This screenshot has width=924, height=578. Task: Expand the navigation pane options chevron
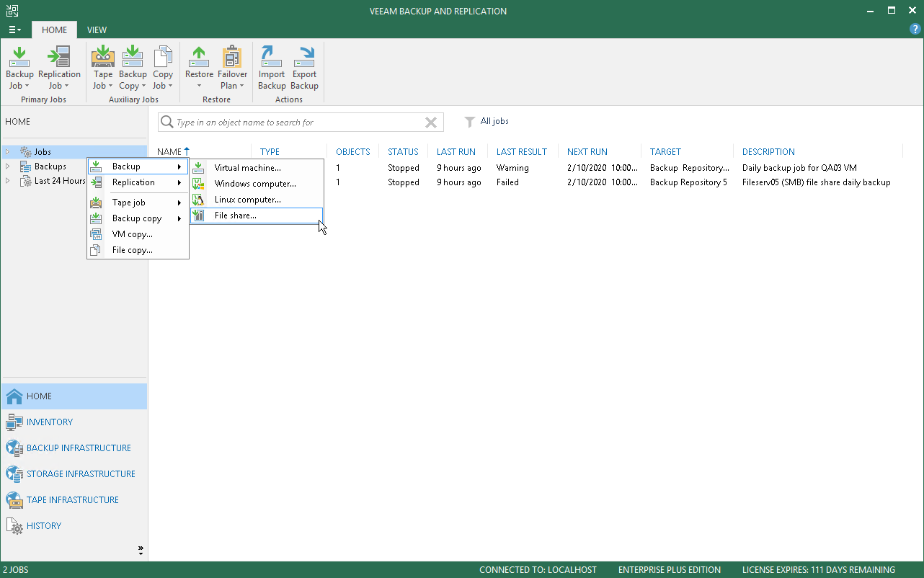[141, 551]
